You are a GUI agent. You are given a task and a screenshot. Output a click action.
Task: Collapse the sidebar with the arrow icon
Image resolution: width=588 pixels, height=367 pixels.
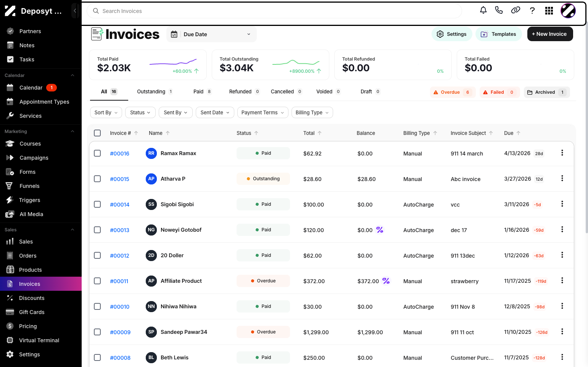(x=75, y=11)
